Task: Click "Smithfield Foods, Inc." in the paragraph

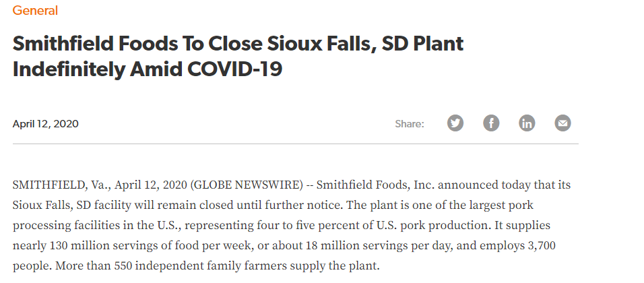Action: coord(364,185)
